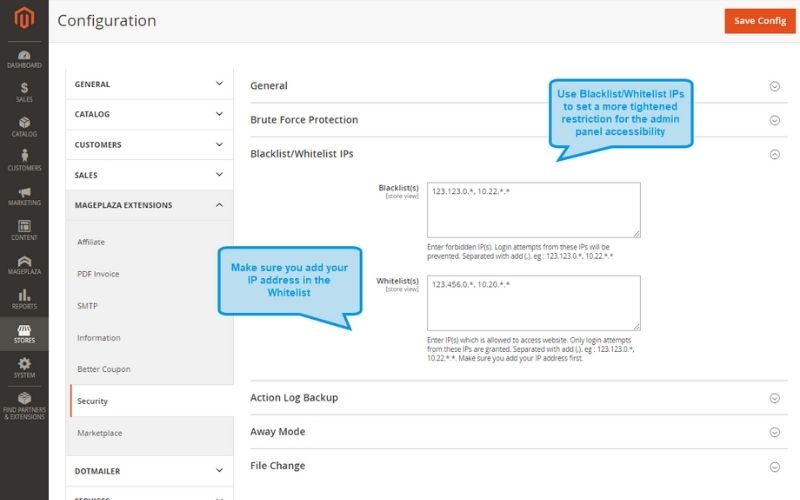This screenshot has height=500, width=800.
Task: Open the Catalog sidebar icon
Action: (x=24, y=127)
